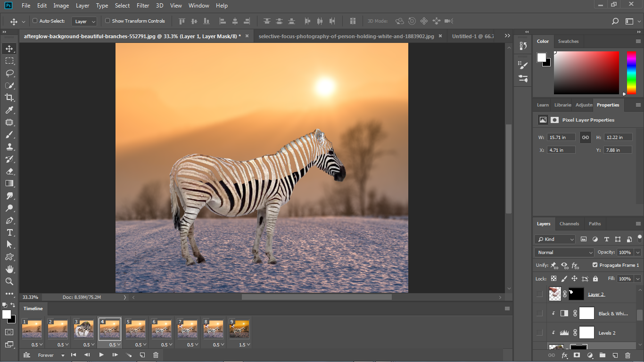Play the Timeline animation
Image resolution: width=644 pixels, height=362 pixels.
(x=101, y=355)
